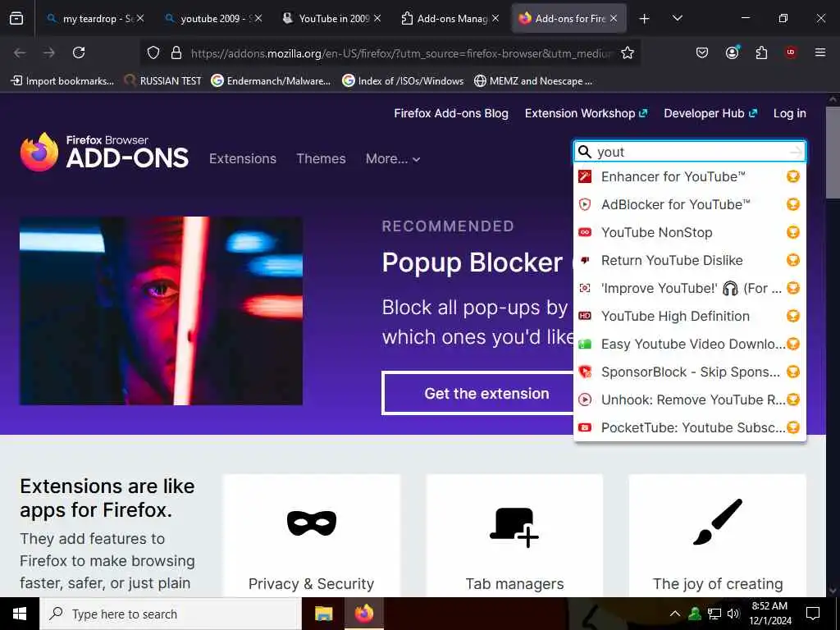Open the 'MEMZ and Noescape' bookmark

pyautogui.click(x=533, y=81)
